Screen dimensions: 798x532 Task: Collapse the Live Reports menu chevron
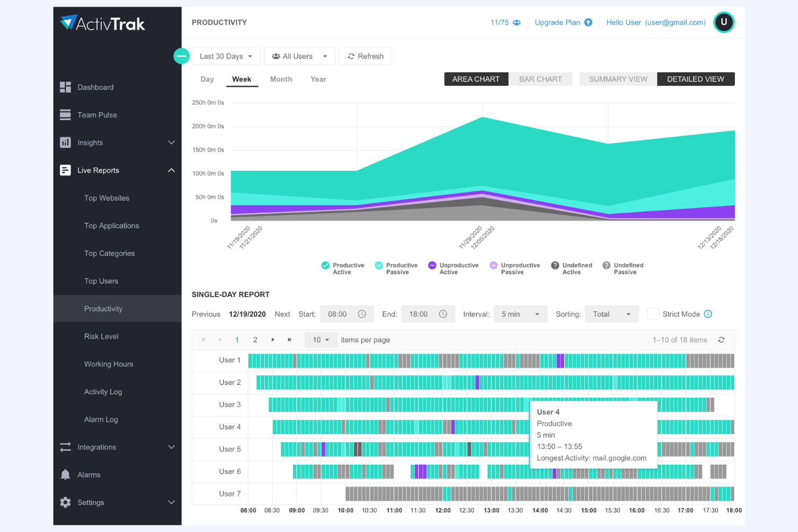(x=171, y=170)
